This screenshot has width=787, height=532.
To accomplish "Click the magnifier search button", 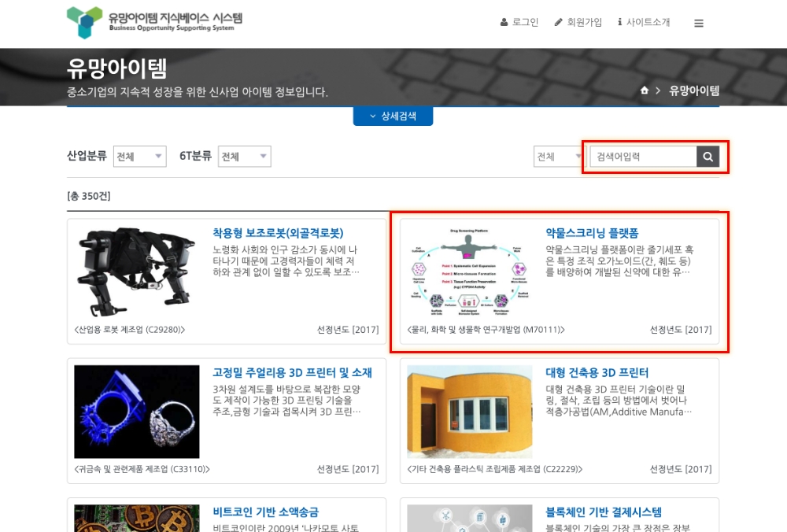I will pos(708,157).
